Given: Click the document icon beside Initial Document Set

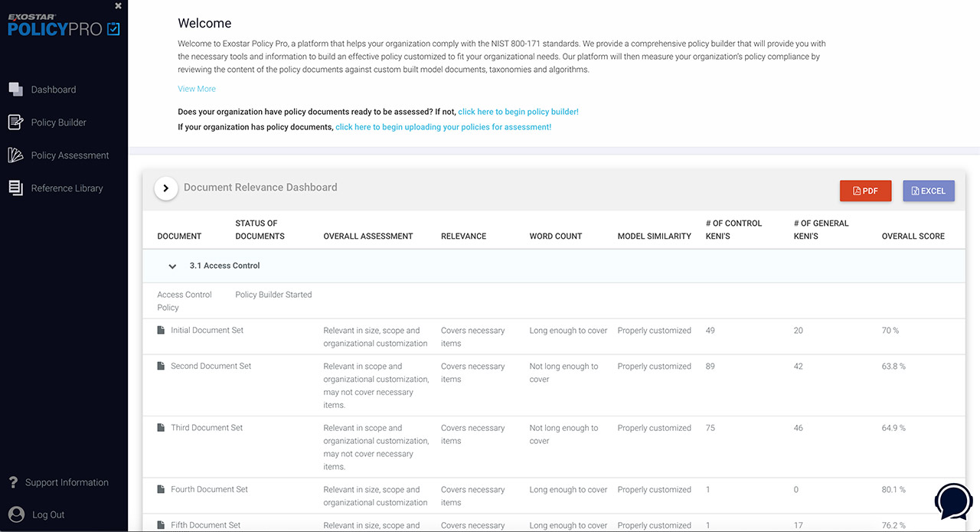Looking at the screenshot, I should tap(161, 329).
